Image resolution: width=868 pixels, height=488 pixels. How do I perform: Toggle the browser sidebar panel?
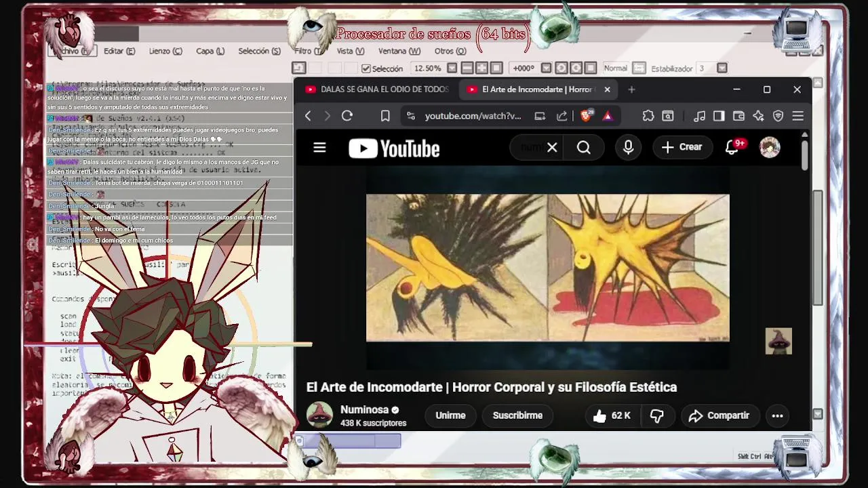719,116
